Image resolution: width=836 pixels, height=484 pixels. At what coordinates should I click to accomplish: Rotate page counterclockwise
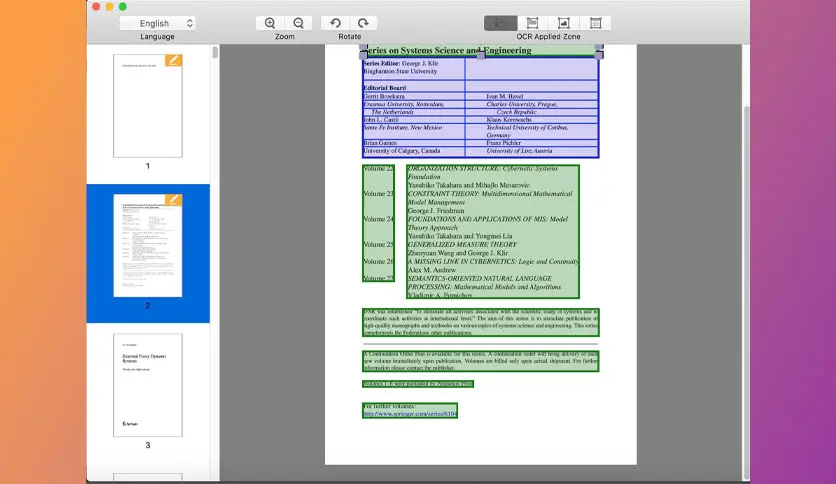click(x=335, y=23)
